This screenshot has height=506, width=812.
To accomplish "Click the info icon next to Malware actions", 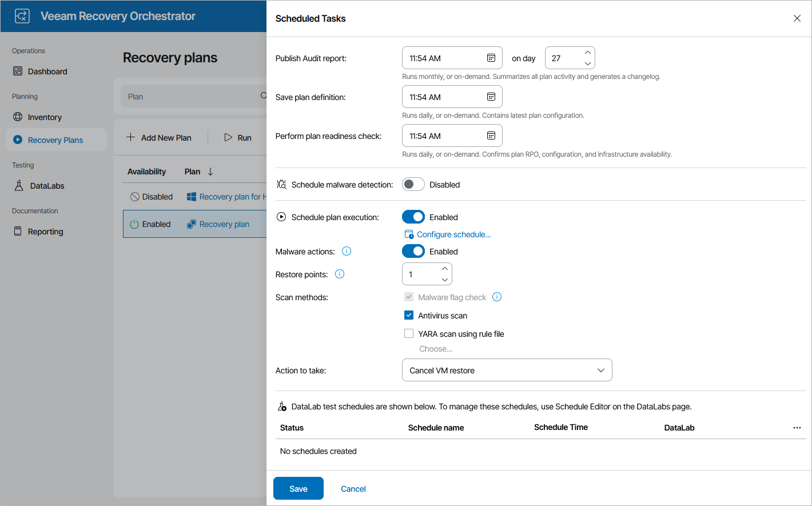I will click(x=346, y=250).
